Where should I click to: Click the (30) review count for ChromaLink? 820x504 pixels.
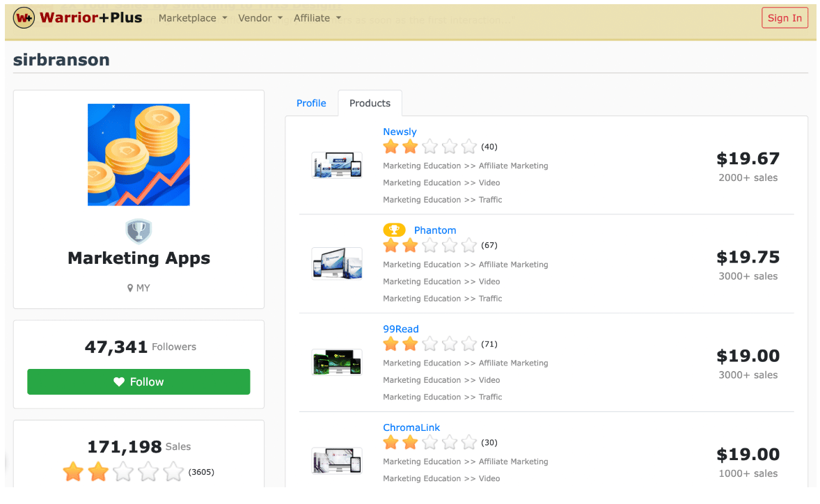click(489, 443)
